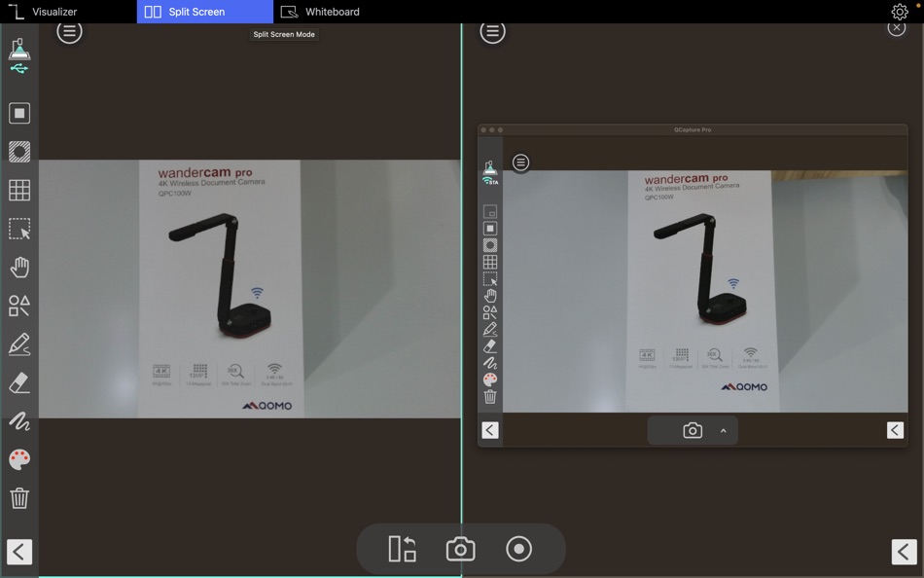
Task: Select pen tool in QCapture Pro window
Action: pyautogui.click(x=489, y=329)
